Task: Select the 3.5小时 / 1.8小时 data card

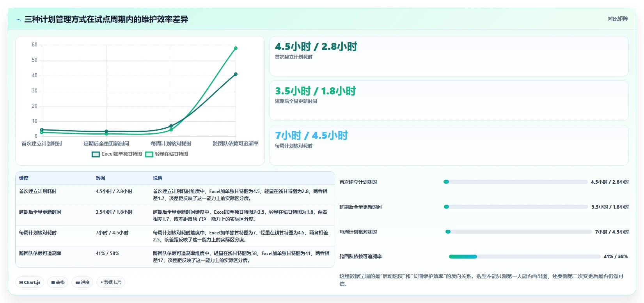Action: 449,101
